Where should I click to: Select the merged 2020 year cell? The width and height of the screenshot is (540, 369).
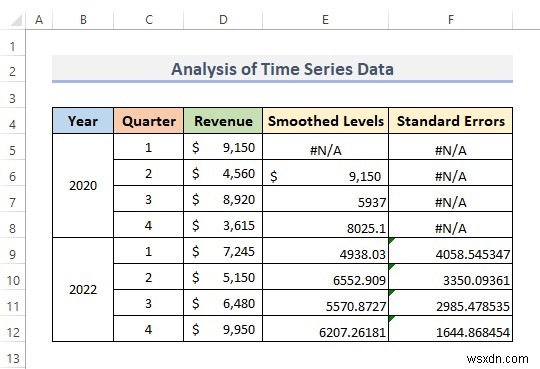tap(83, 186)
